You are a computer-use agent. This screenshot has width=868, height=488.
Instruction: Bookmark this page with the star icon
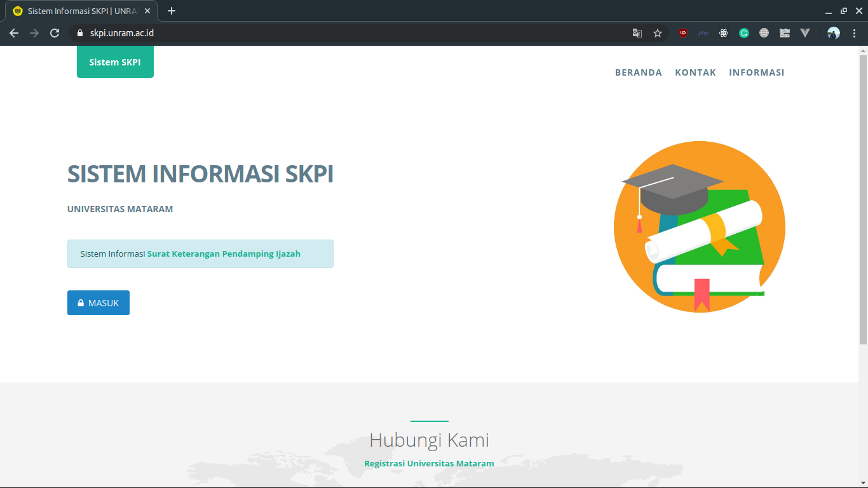point(658,33)
